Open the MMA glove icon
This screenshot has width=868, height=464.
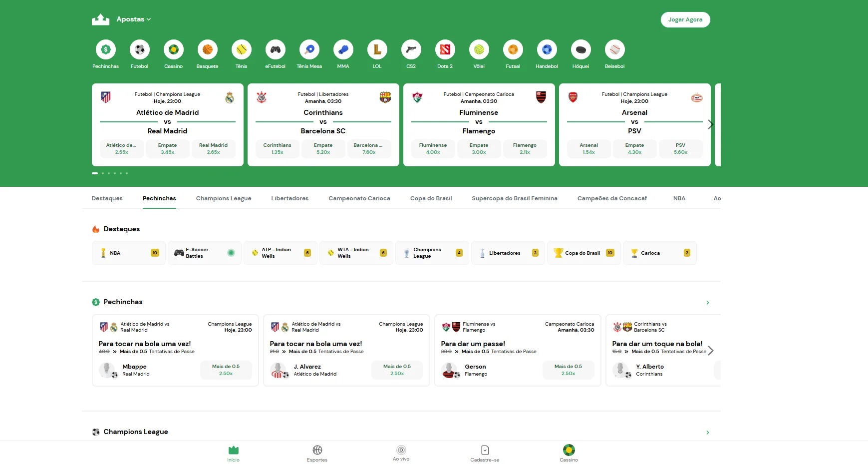(x=343, y=49)
